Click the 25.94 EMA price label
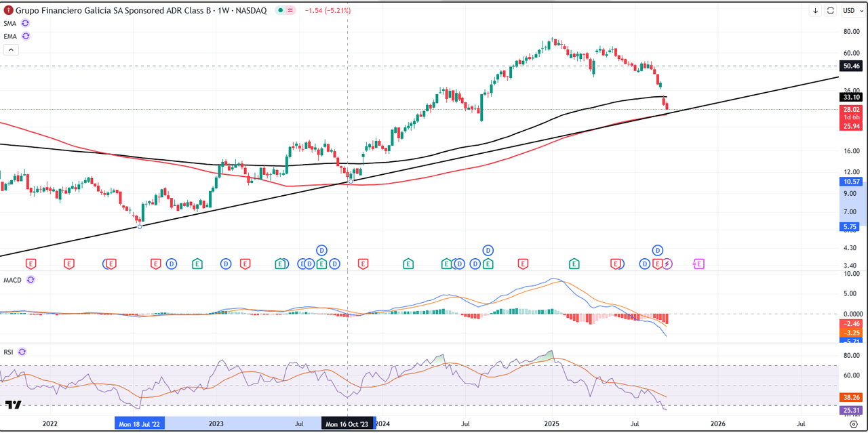The image size is (868, 433). 850,126
